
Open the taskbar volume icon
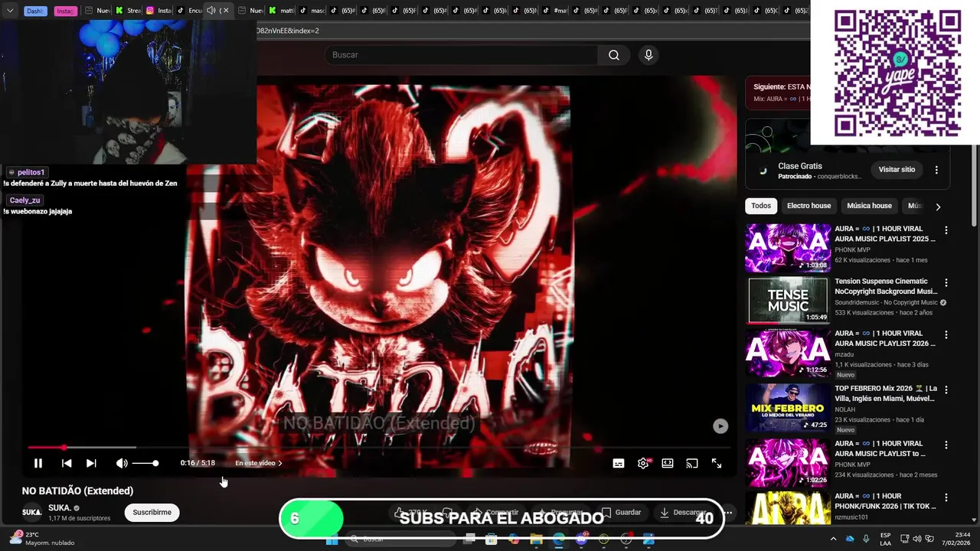917,540
